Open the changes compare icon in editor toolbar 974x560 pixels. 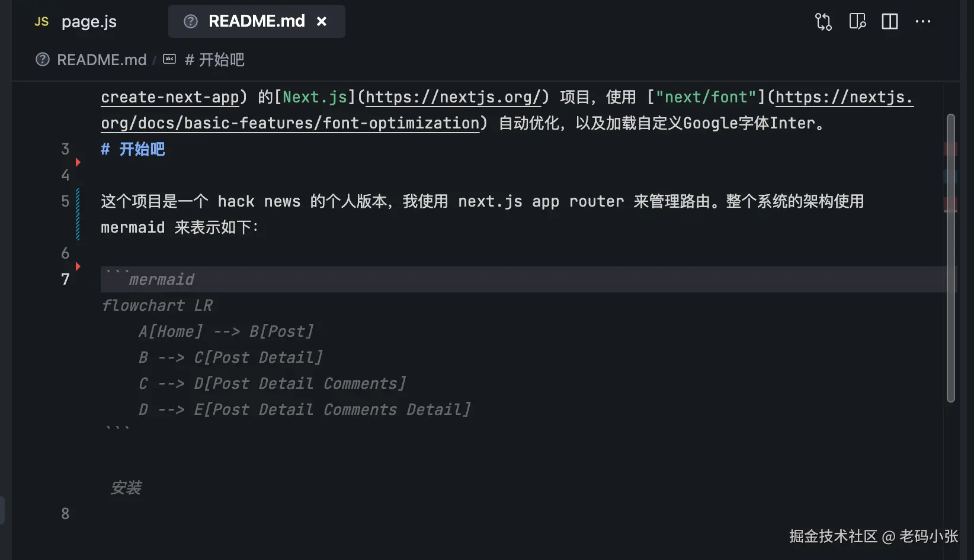pyautogui.click(x=824, y=22)
